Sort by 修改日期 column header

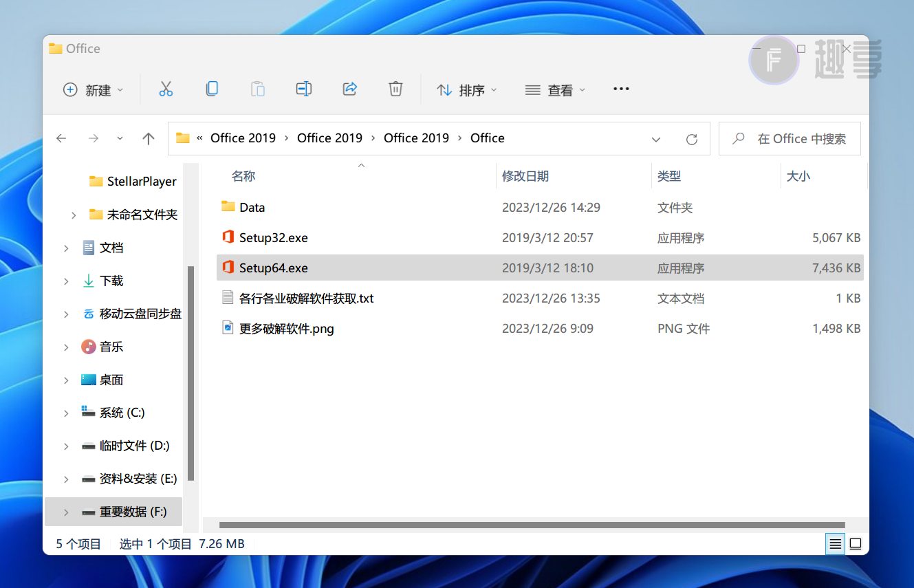click(525, 176)
